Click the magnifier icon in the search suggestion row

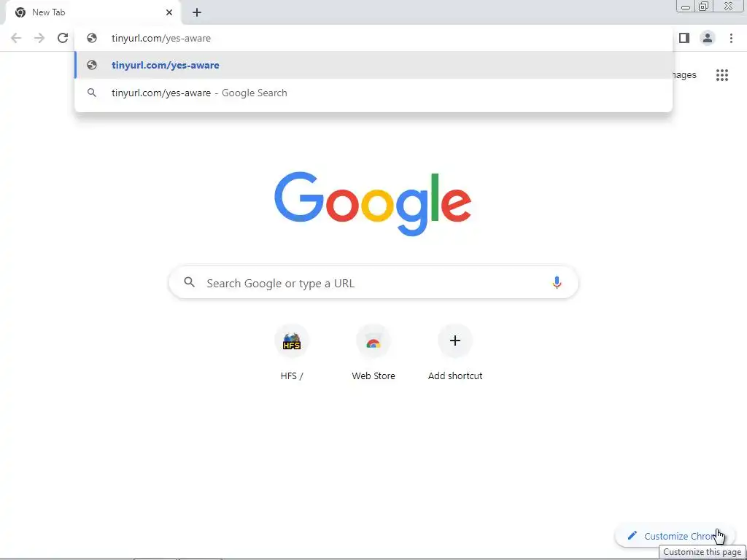[92, 93]
